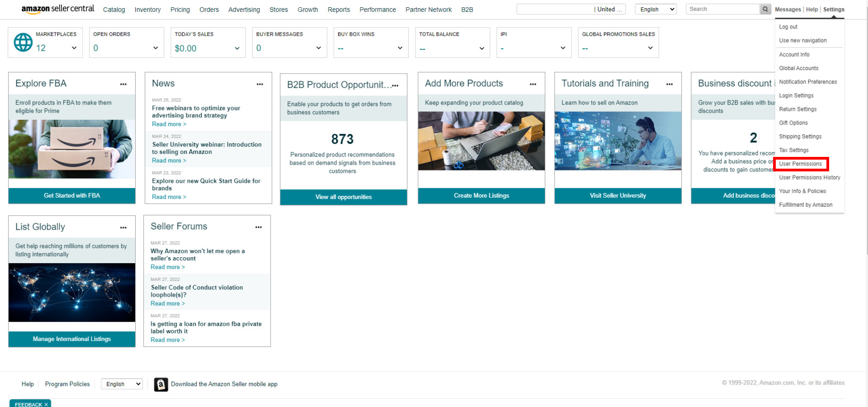Open Explore FBA card options menu

[x=123, y=84]
